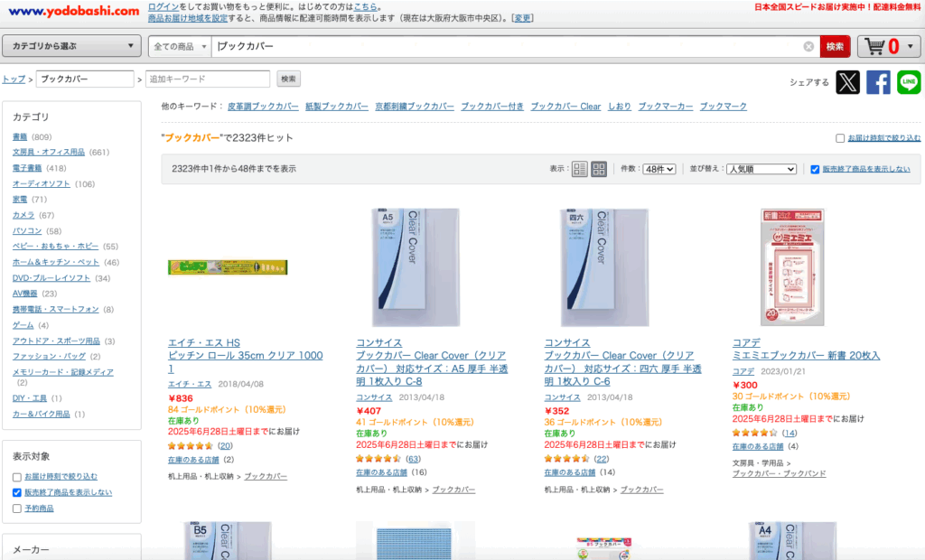Switch to list view display

click(579, 169)
